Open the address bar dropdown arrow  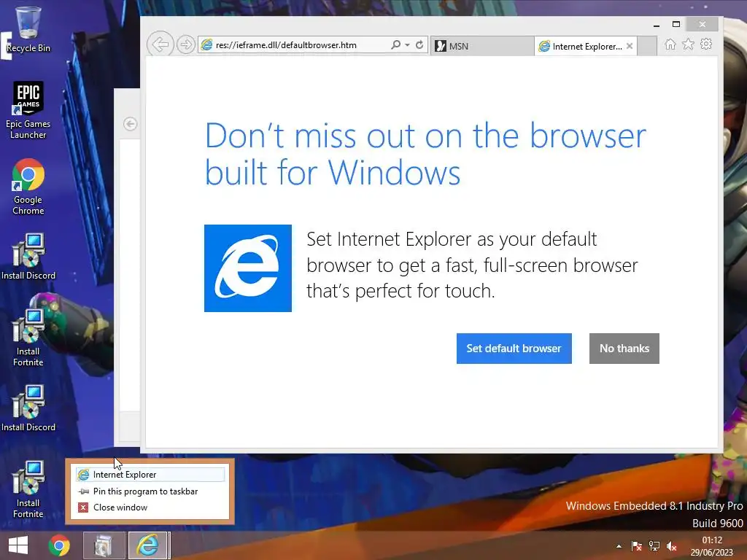[x=407, y=44]
